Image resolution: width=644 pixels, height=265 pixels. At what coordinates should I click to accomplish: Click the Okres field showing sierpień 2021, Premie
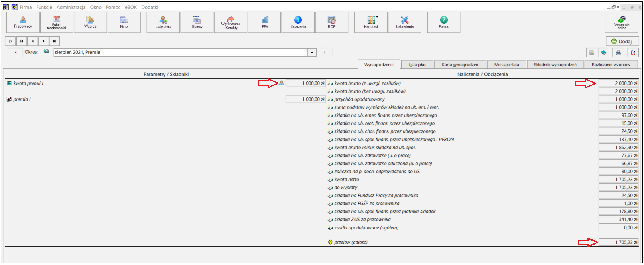pyautogui.click(x=180, y=52)
